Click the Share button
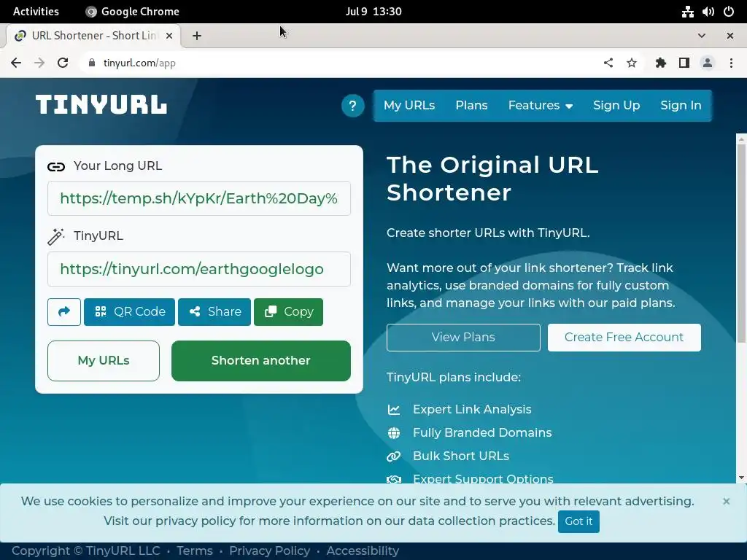Screen dimensions: 747x560 pos(214,312)
